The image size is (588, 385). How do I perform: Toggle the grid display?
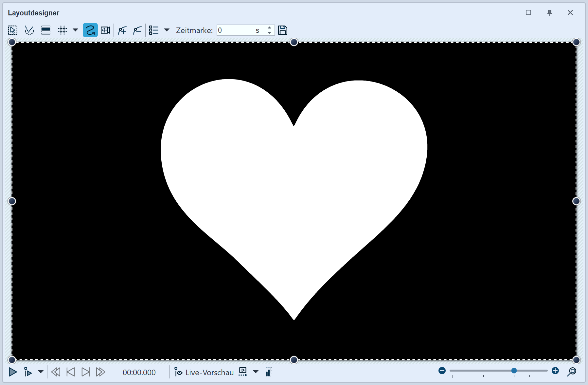62,30
